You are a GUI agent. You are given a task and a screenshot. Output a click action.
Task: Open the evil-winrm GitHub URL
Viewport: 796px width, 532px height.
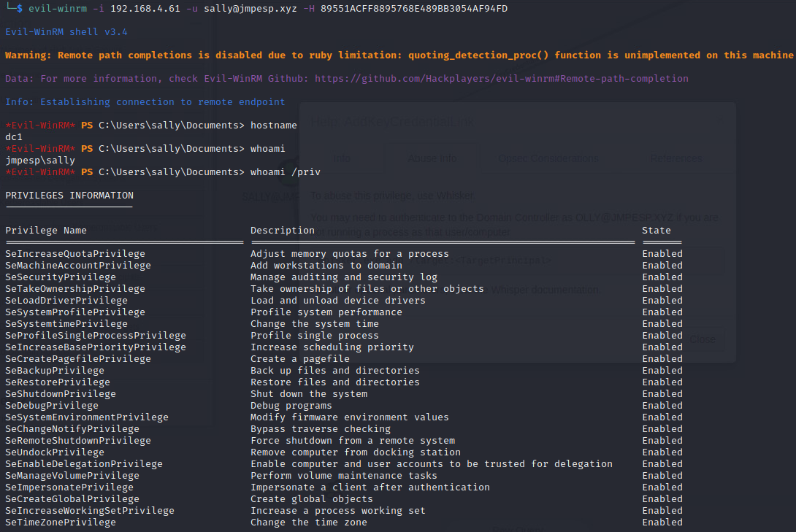(x=502, y=79)
